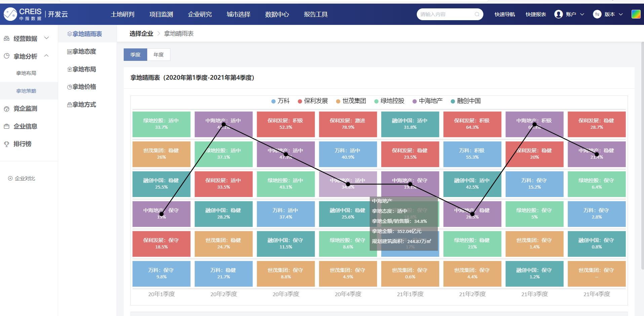Image resolution: width=644 pixels, height=316 pixels.
Task: Click the account avatar icon
Action: pos(559,14)
